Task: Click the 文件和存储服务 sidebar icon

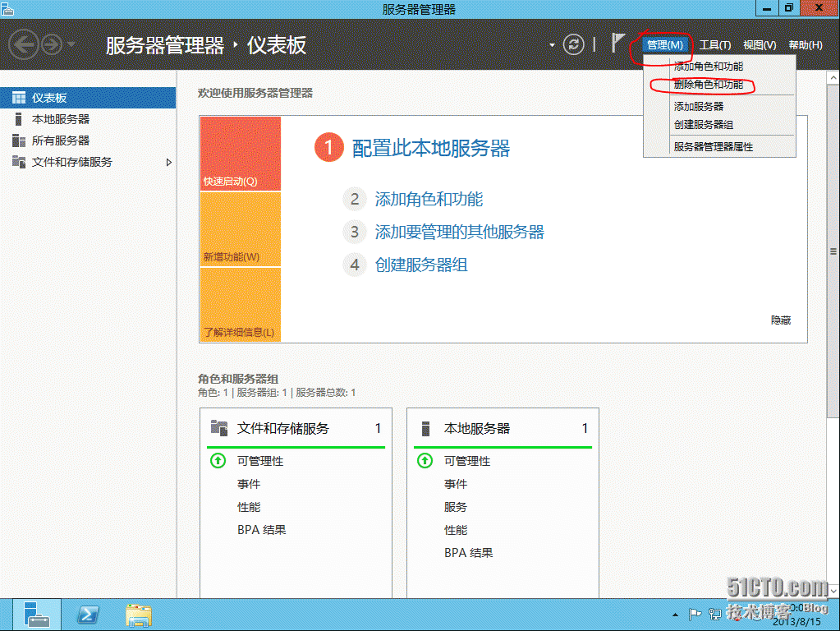Action: pyautogui.click(x=19, y=162)
